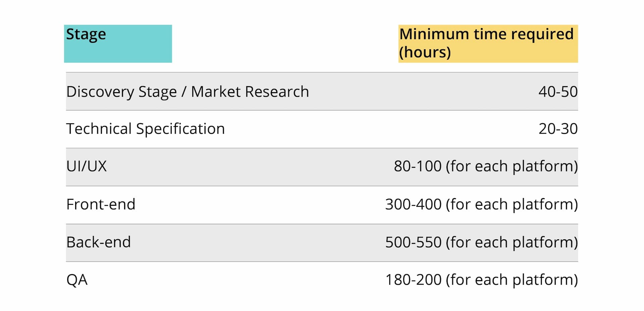The image size is (644, 311).
Task: Click the 300-400 (for each platform) value
Action: point(481,205)
